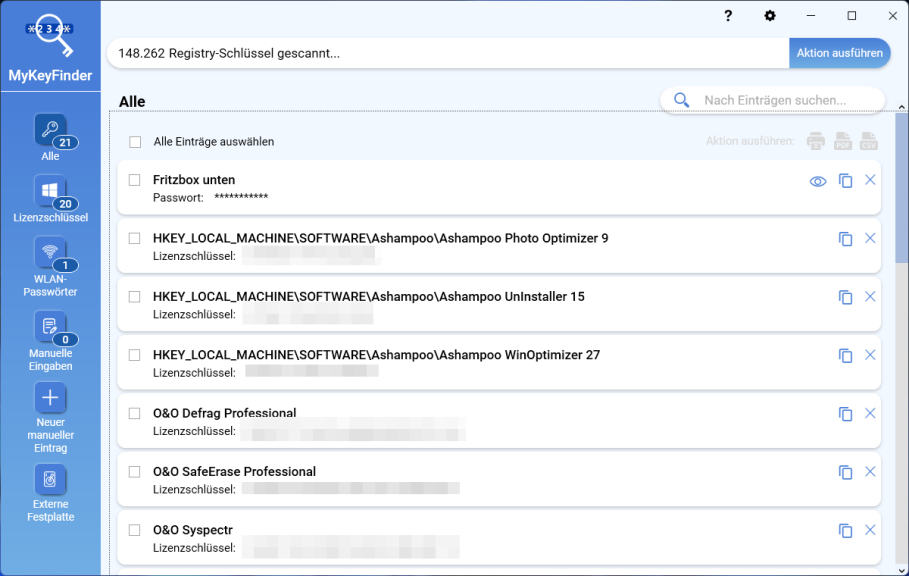Reveal the Fritzbox unten password
The height and width of the screenshot is (576, 909).
[x=818, y=181]
